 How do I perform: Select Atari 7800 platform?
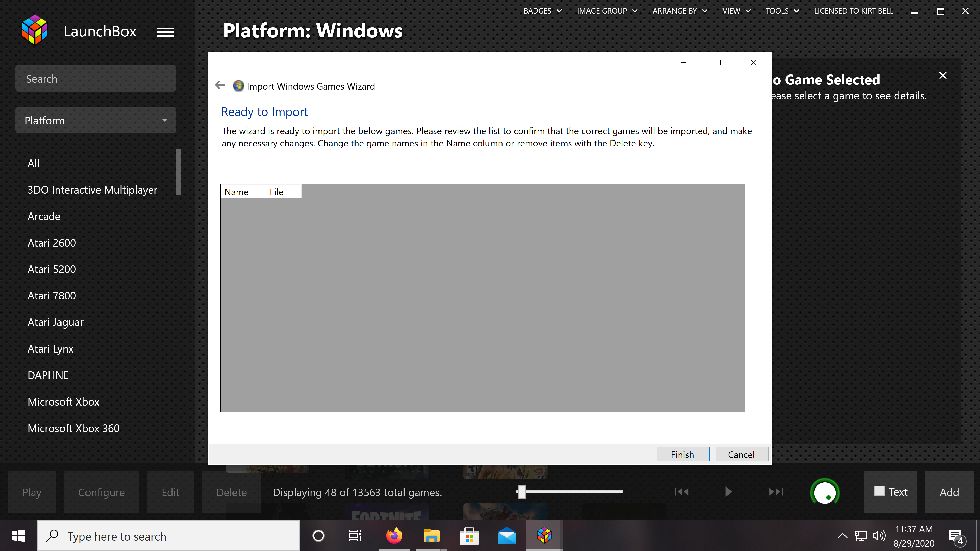click(52, 295)
